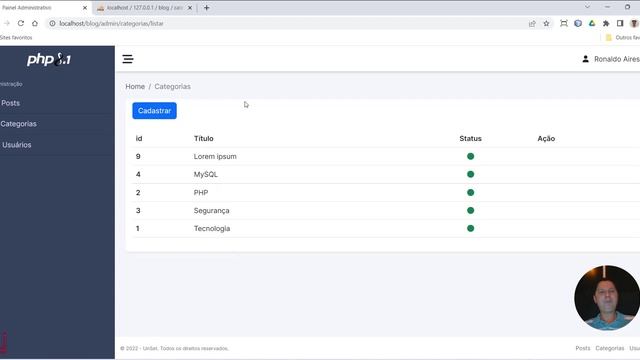Click the browser home icon
The height and width of the screenshot is (360, 640).
[35, 24]
